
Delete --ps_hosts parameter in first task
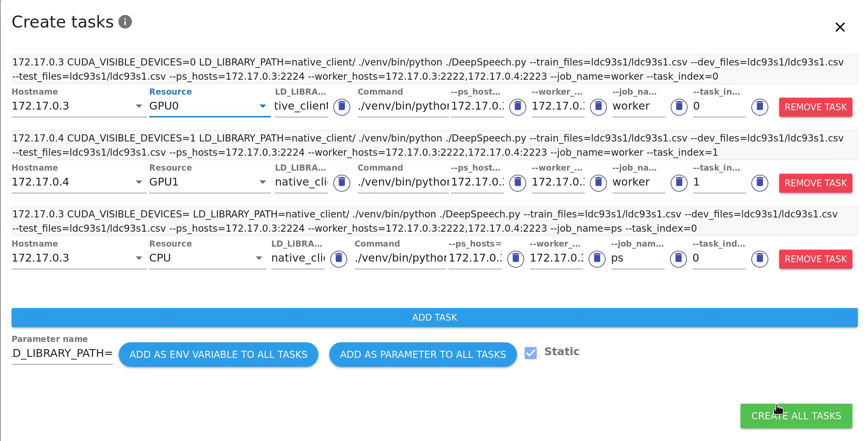pos(517,107)
